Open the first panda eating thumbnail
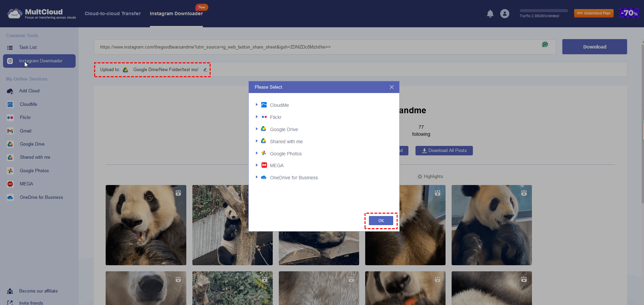Viewport: 644px width, 305px height. tap(146, 225)
